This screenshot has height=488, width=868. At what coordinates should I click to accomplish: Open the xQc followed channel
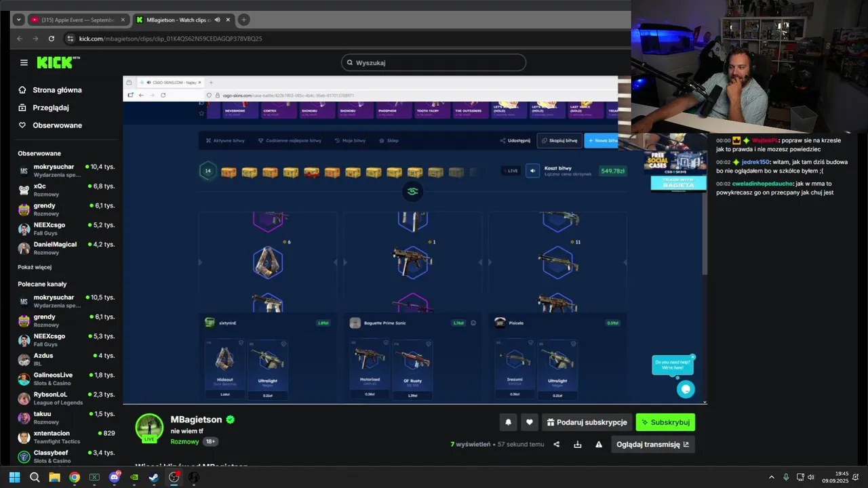(x=66, y=189)
